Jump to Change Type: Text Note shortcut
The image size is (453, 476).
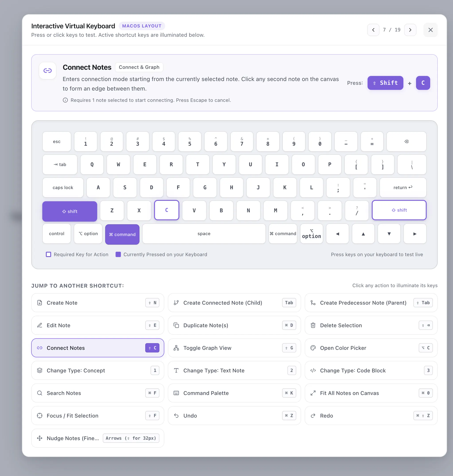[234, 370]
